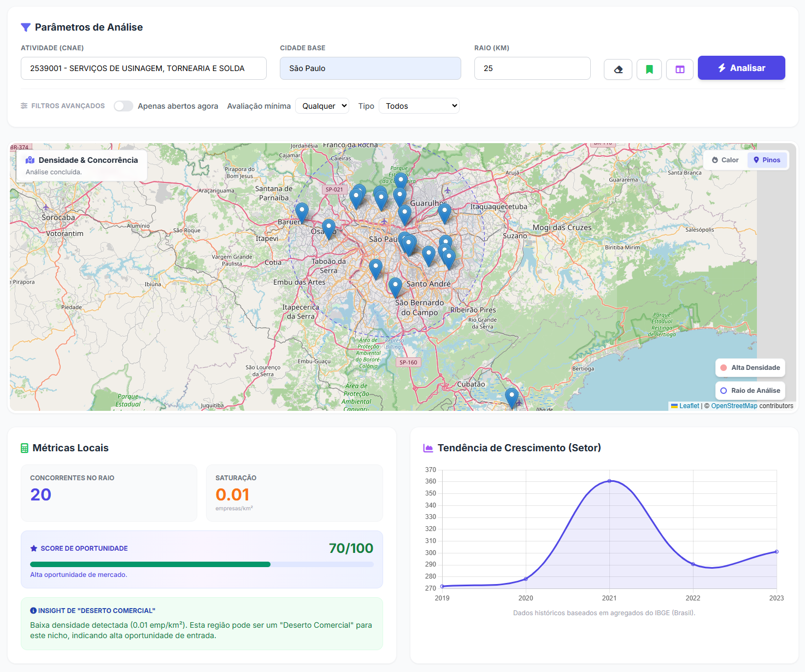Click the map pin near Cubatão
The image size is (805, 672).
point(512,398)
